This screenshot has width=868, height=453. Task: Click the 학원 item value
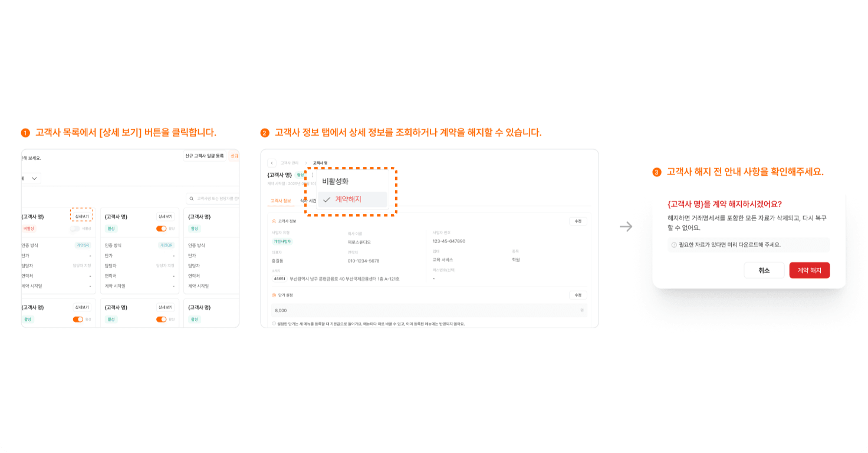point(516,260)
